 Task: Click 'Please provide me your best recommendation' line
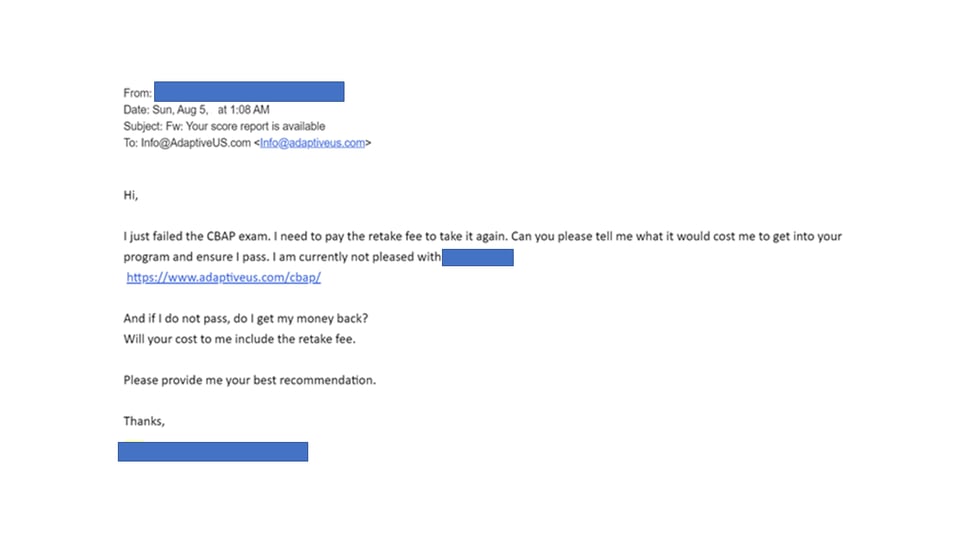point(249,380)
